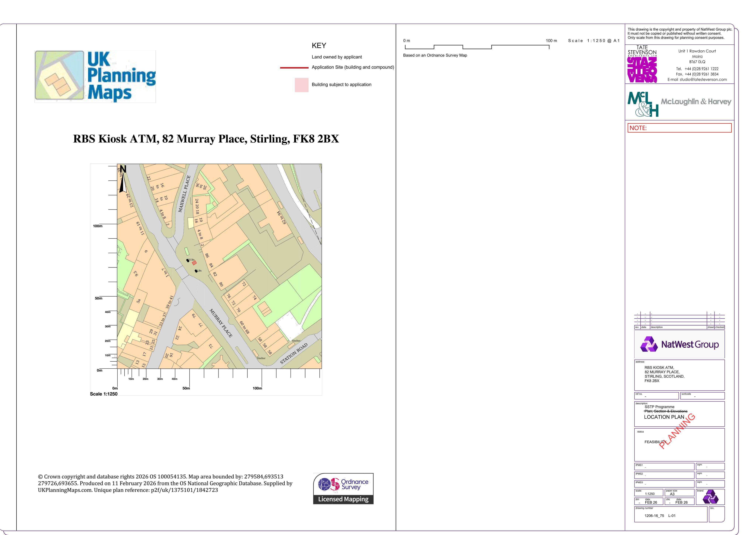The image size is (756, 535).
Task: Click the STATION ROAD street label
Action: (294, 354)
